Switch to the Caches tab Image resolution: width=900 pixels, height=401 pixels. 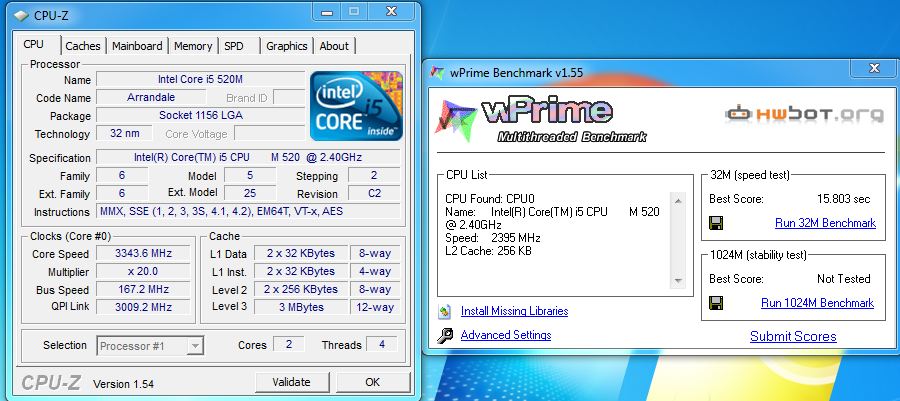click(x=83, y=46)
